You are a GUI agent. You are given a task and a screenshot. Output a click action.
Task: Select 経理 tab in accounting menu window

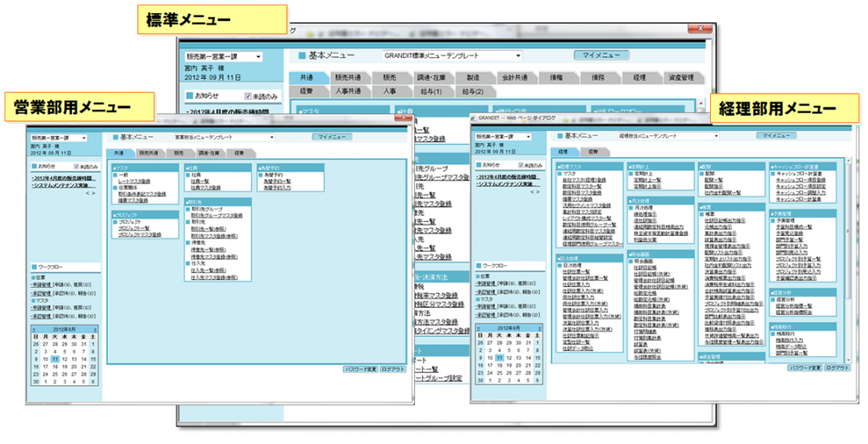pos(563,152)
